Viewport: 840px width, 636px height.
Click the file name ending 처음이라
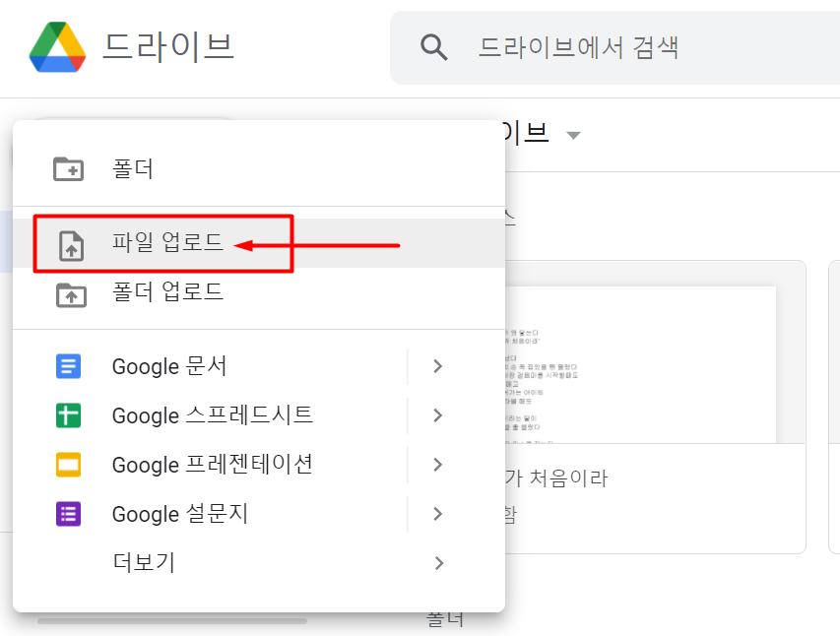pos(557,478)
